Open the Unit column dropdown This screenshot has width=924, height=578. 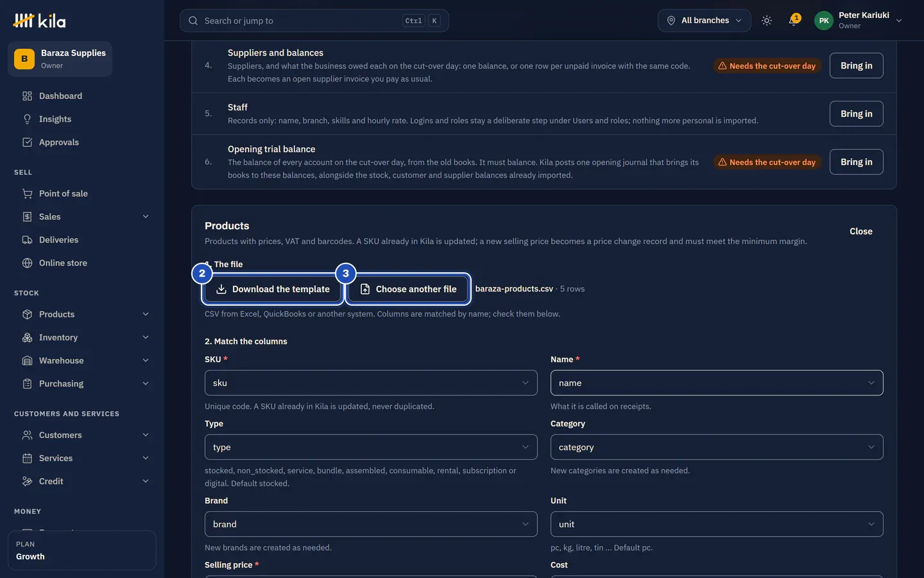click(717, 524)
